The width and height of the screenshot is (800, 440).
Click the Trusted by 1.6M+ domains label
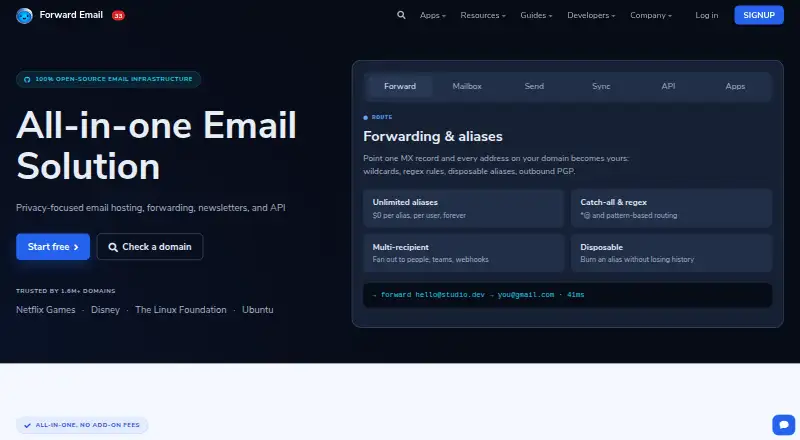click(x=65, y=291)
